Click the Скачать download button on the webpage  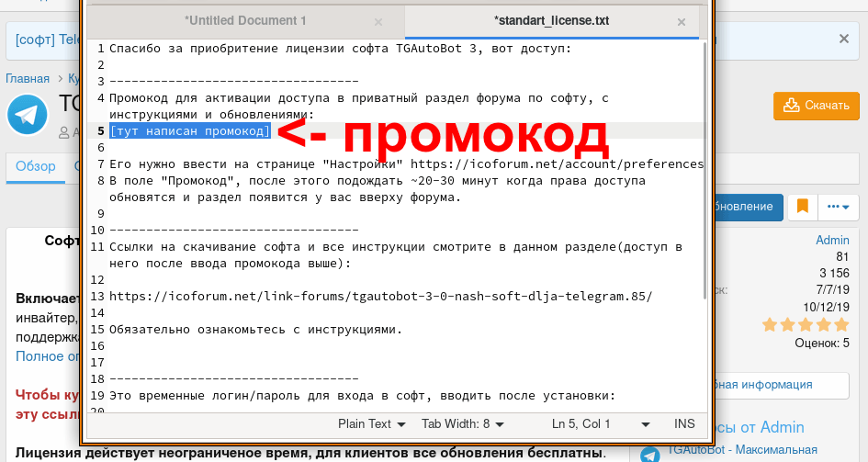[x=817, y=106]
